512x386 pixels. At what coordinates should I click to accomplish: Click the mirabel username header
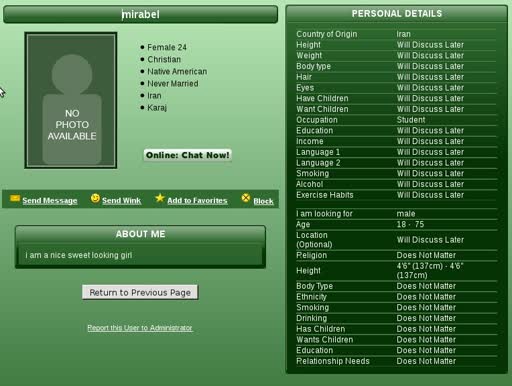point(140,14)
